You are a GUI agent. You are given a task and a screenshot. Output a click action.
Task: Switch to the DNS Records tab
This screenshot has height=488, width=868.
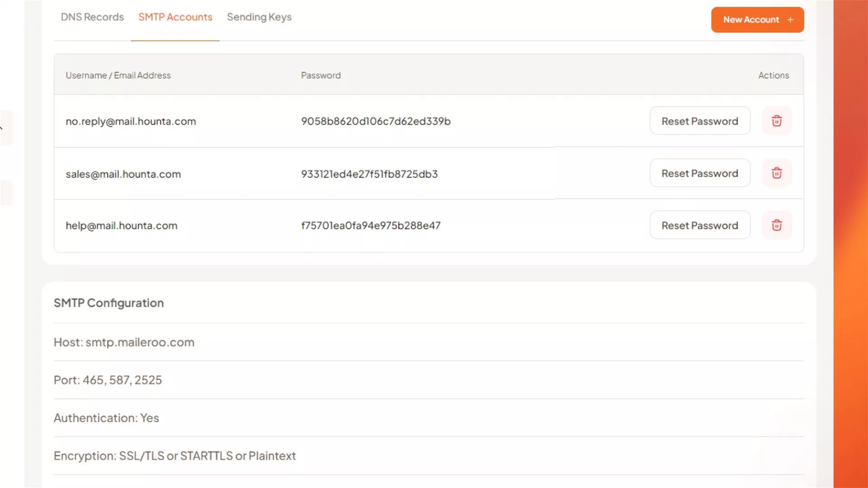92,17
